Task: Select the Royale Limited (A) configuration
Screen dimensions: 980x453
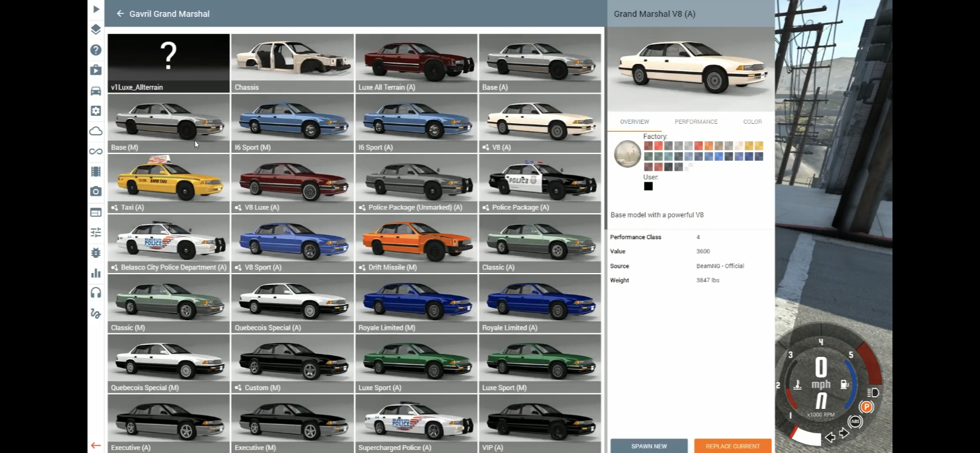Action: pyautogui.click(x=540, y=303)
